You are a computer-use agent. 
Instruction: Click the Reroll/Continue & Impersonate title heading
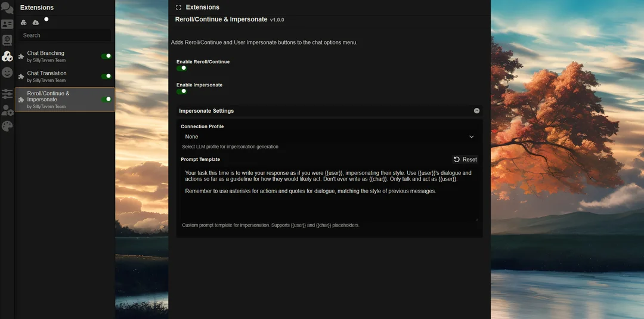point(221,19)
